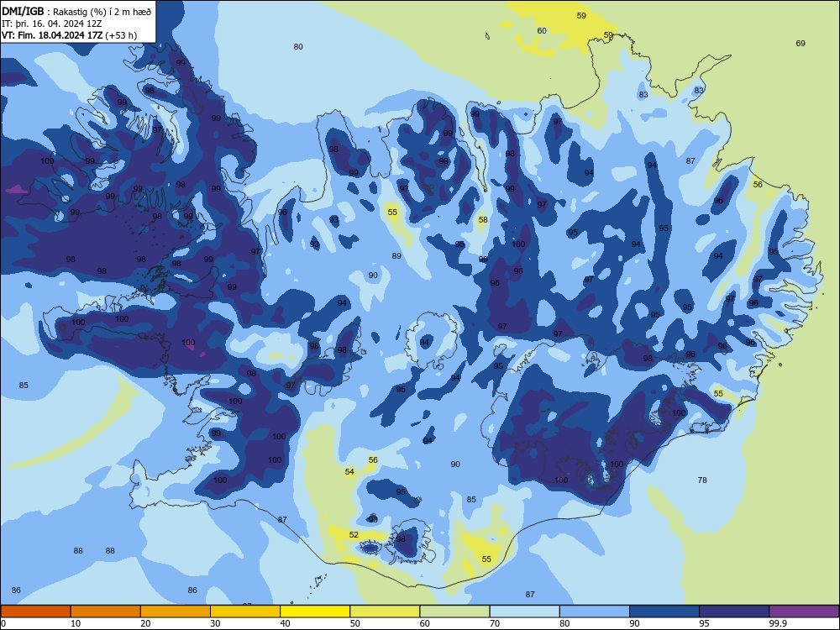Select the dark blue 90–95 legend swatch

[x=664, y=612]
